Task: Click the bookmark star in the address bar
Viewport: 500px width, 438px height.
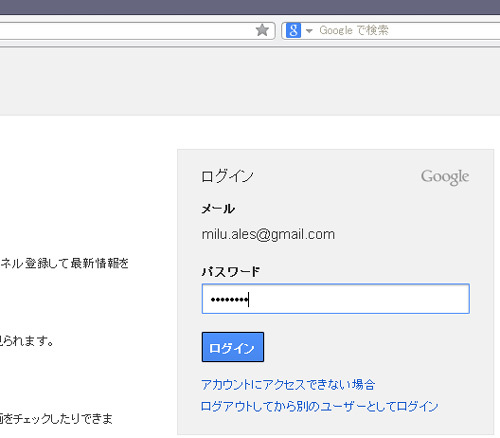Action: 262,30
